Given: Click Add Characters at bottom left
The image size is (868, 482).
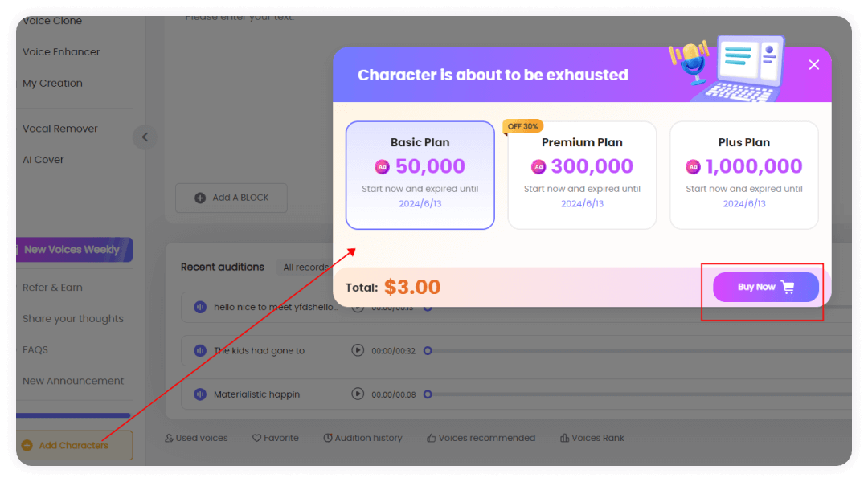Looking at the screenshot, I should (74, 445).
